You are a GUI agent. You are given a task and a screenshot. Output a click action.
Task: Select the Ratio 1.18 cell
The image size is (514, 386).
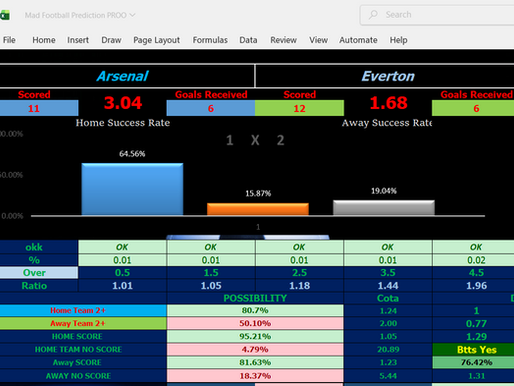click(299, 286)
